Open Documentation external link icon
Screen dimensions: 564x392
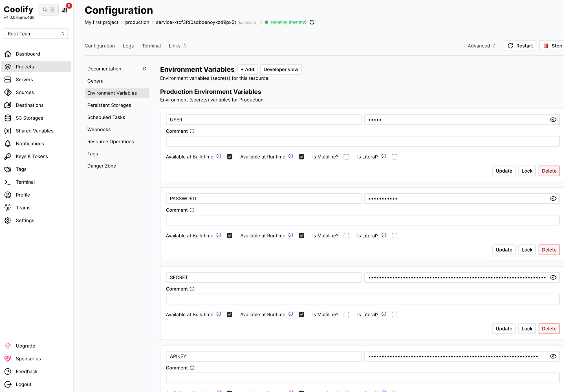[x=145, y=69]
